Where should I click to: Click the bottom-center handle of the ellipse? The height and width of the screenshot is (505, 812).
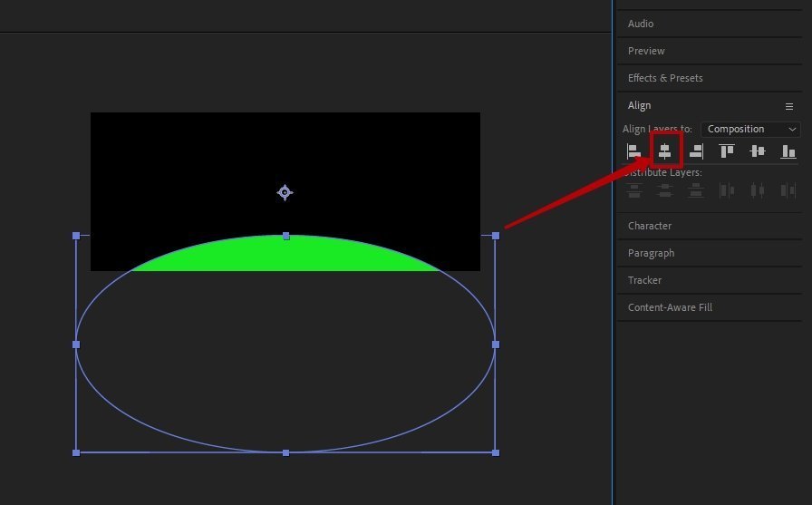(x=285, y=452)
